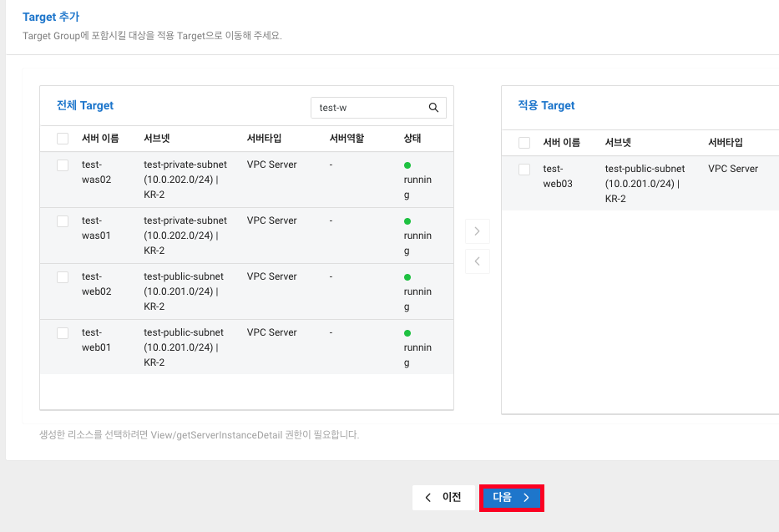Click subnet text of test-was01 row
This screenshot has height=532, width=779.
click(185, 236)
